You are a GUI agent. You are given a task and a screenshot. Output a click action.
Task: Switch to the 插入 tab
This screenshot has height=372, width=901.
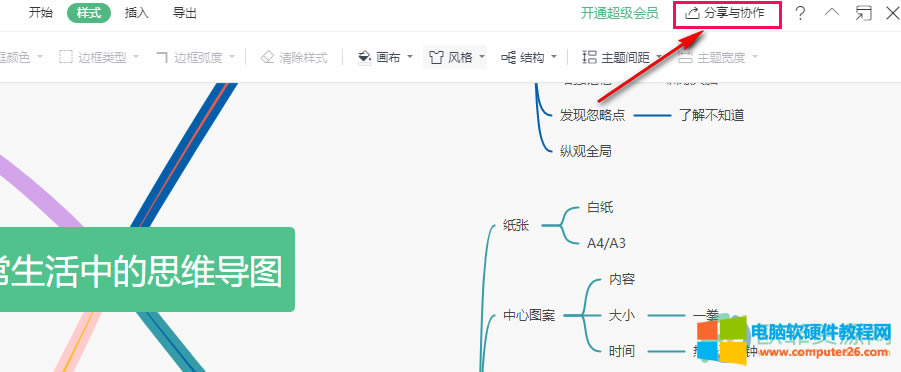tap(137, 13)
